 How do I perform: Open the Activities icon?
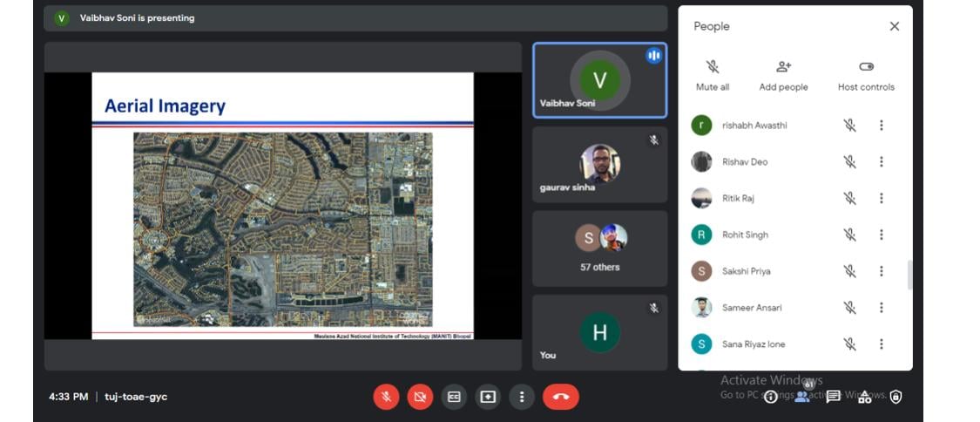(865, 397)
